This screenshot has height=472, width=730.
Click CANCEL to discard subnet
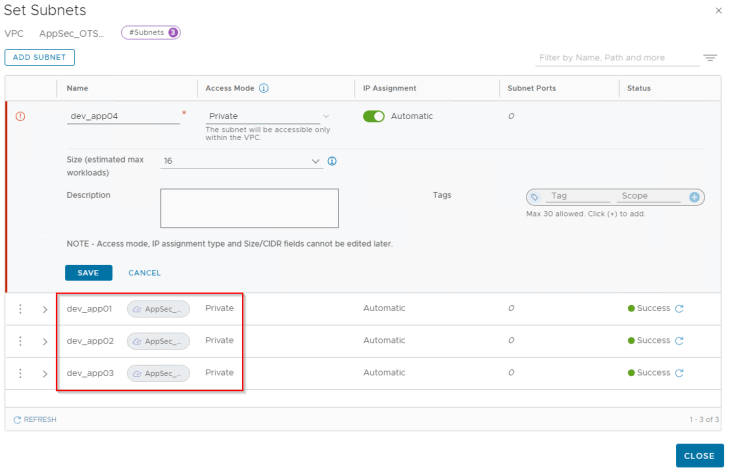(x=144, y=273)
